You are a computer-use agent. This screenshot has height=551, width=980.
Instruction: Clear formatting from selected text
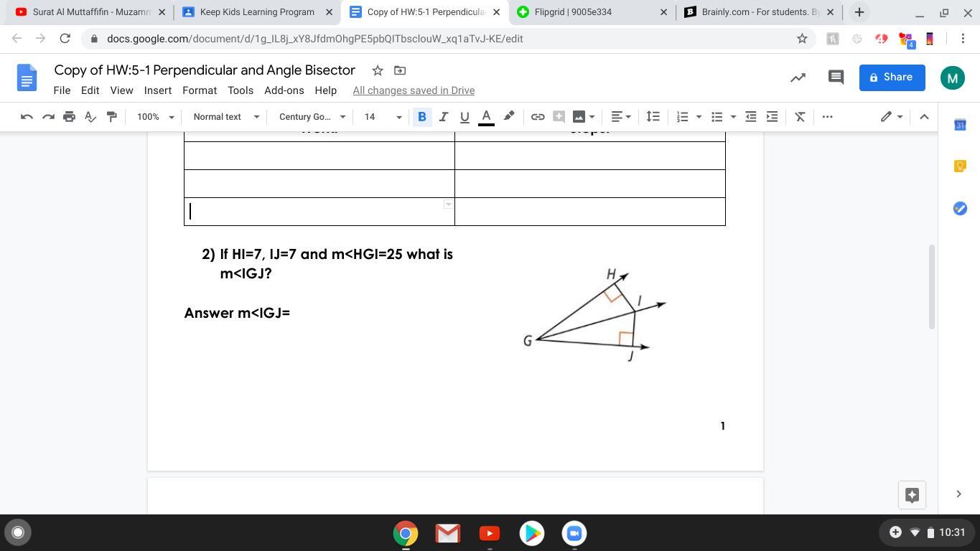(800, 117)
